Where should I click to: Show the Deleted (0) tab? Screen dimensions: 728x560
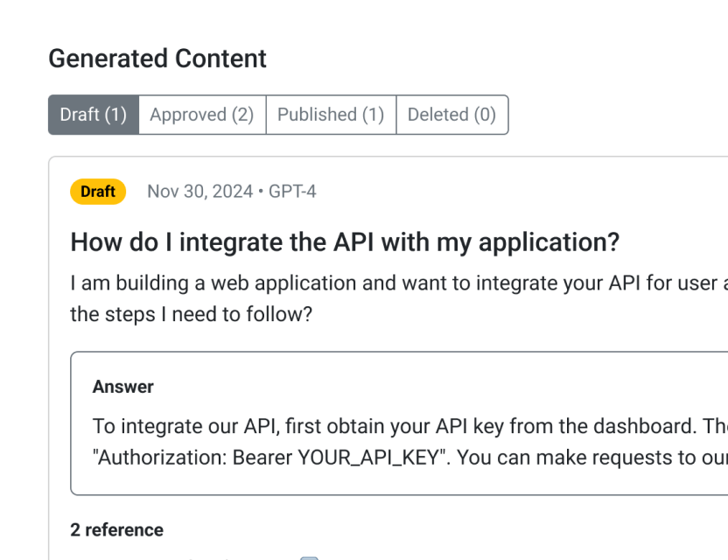tap(451, 115)
